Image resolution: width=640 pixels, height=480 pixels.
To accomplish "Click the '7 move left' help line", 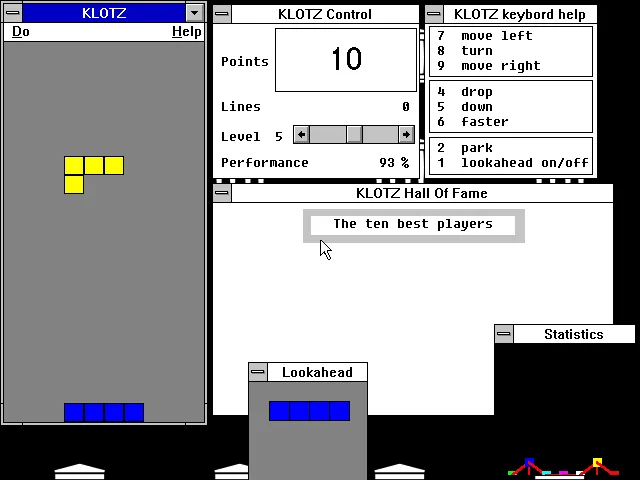I will pyautogui.click(x=484, y=36).
